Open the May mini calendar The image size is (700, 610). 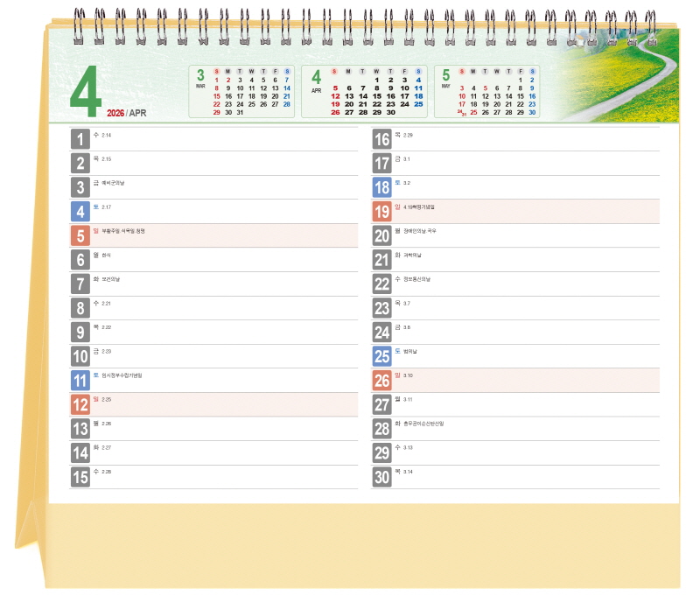tap(486, 91)
